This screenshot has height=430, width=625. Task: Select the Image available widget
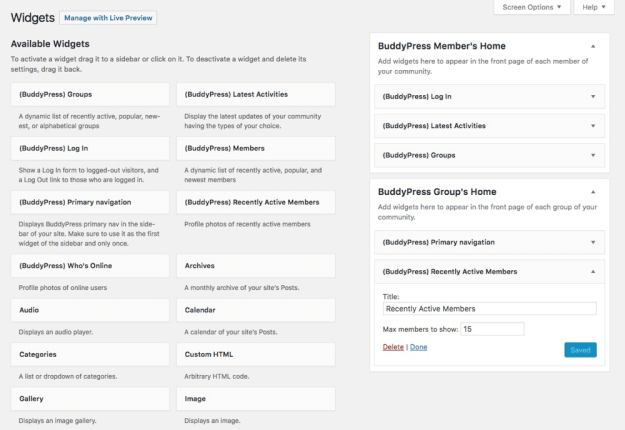tap(256, 399)
